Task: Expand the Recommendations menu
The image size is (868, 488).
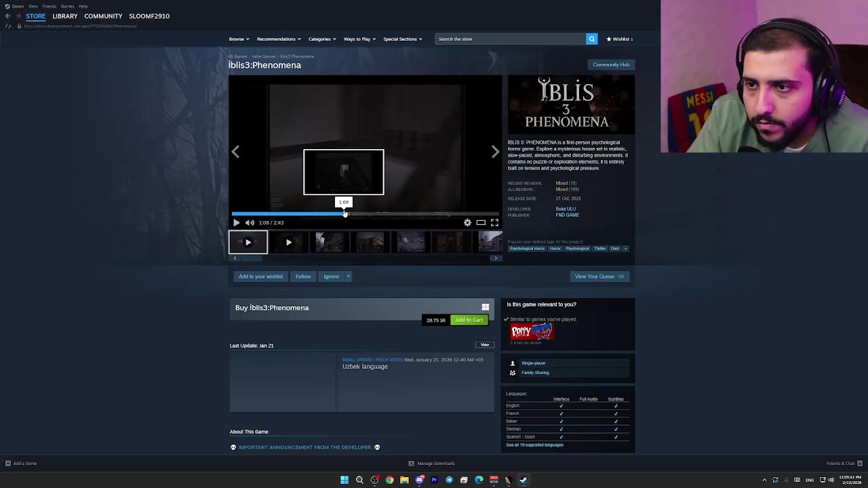Action: pos(278,39)
